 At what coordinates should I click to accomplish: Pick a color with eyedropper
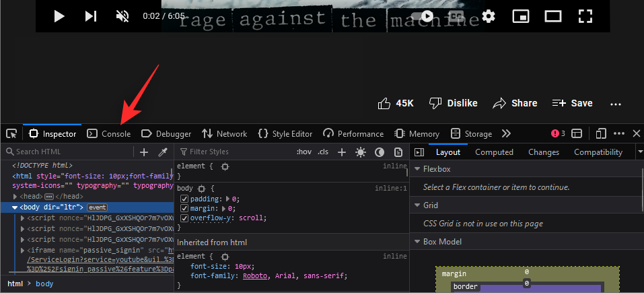(163, 152)
